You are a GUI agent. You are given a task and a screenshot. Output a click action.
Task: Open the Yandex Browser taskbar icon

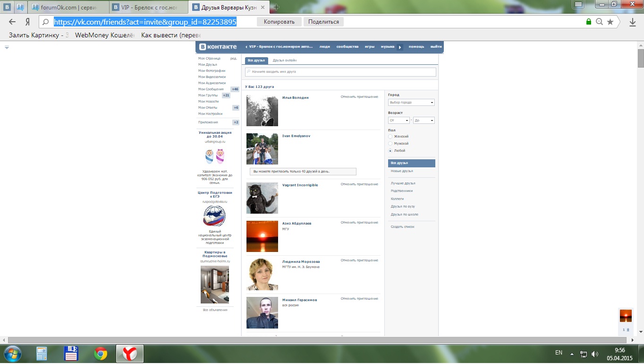pos(130,354)
